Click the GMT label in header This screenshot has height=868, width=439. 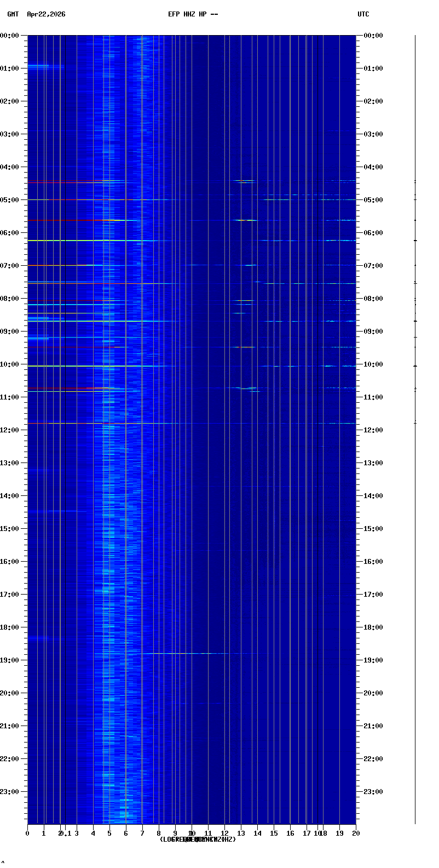(13, 14)
